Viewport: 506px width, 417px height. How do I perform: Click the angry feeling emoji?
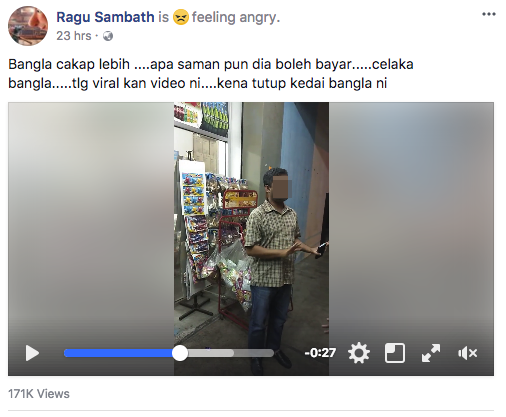(x=181, y=17)
